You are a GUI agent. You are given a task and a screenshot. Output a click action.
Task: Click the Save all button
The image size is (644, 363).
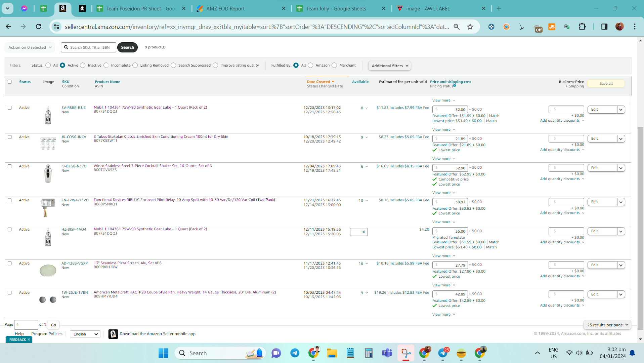pos(606,83)
